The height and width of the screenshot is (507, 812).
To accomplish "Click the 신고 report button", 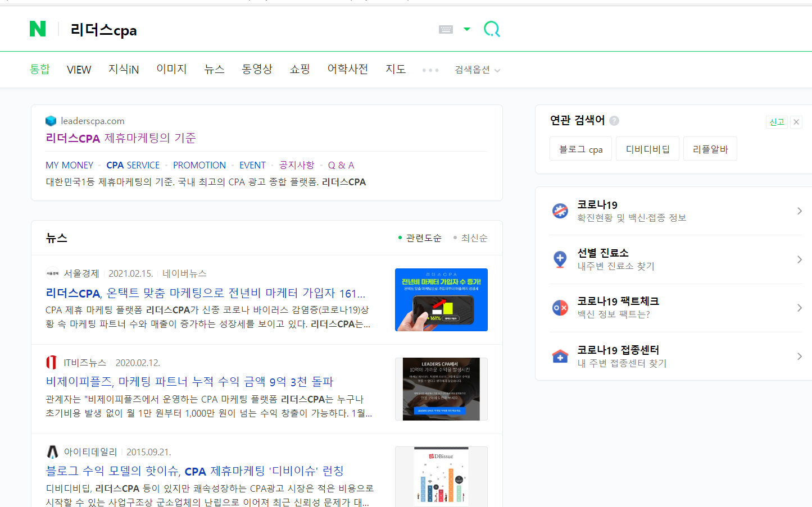I will (x=777, y=122).
